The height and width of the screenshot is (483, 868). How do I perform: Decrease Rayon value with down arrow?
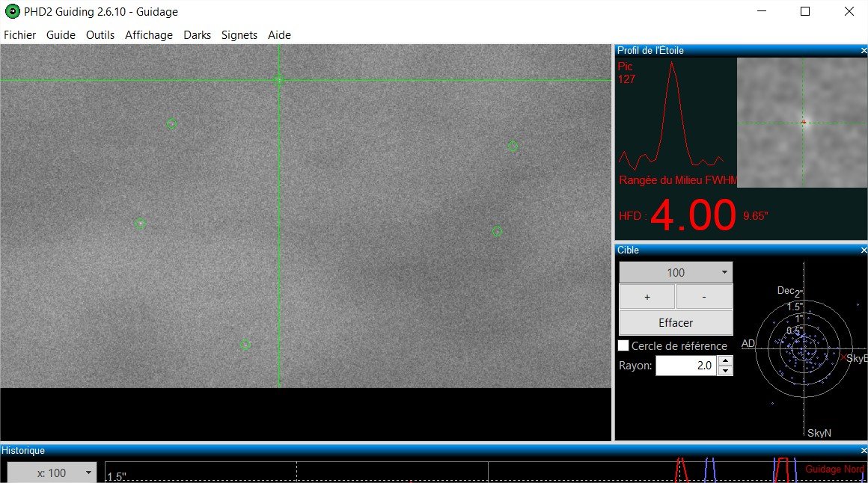pyautogui.click(x=725, y=371)
